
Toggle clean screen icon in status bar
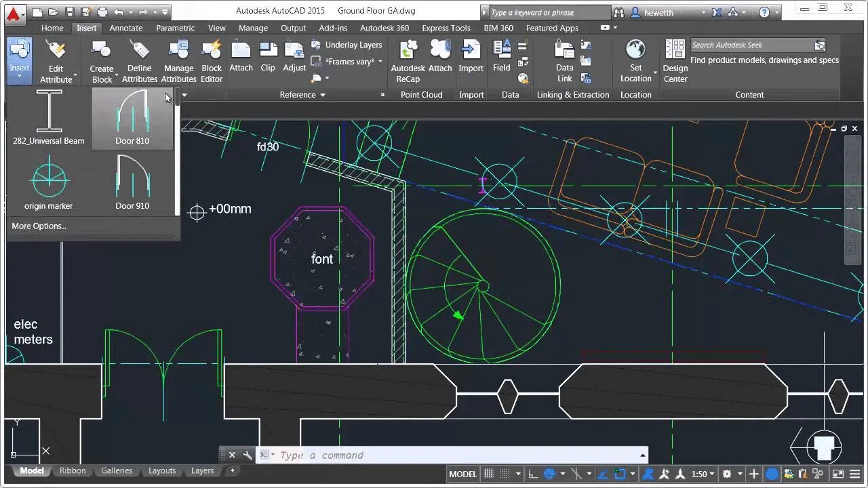(837, 474)
